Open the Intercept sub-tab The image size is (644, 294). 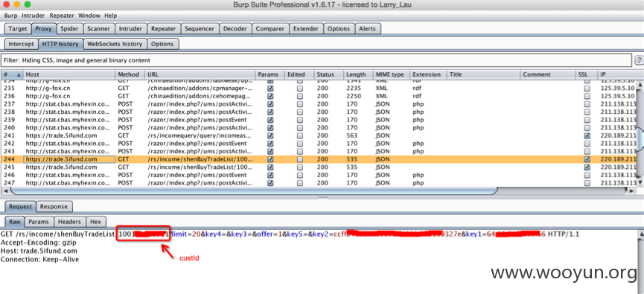tap(22, 44)
